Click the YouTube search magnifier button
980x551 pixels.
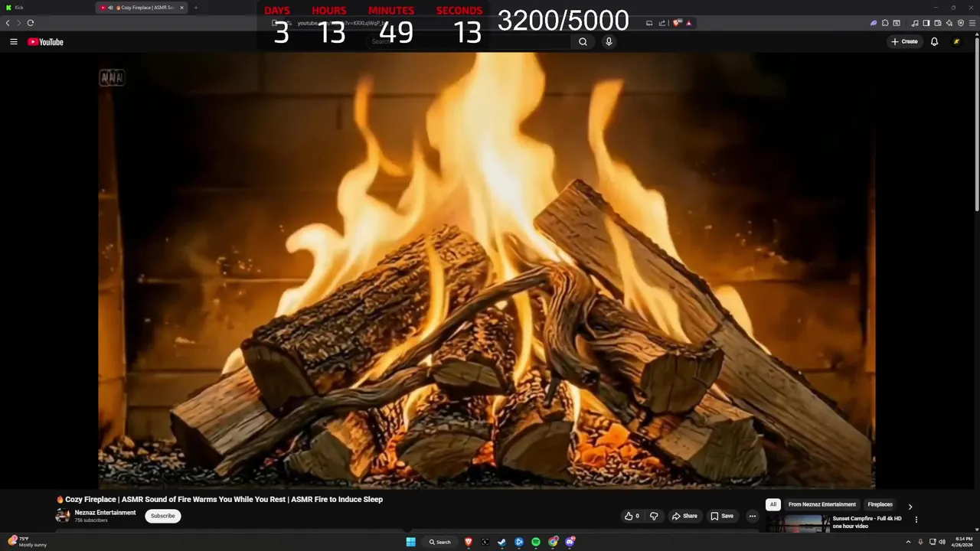(x=583, y=42)
